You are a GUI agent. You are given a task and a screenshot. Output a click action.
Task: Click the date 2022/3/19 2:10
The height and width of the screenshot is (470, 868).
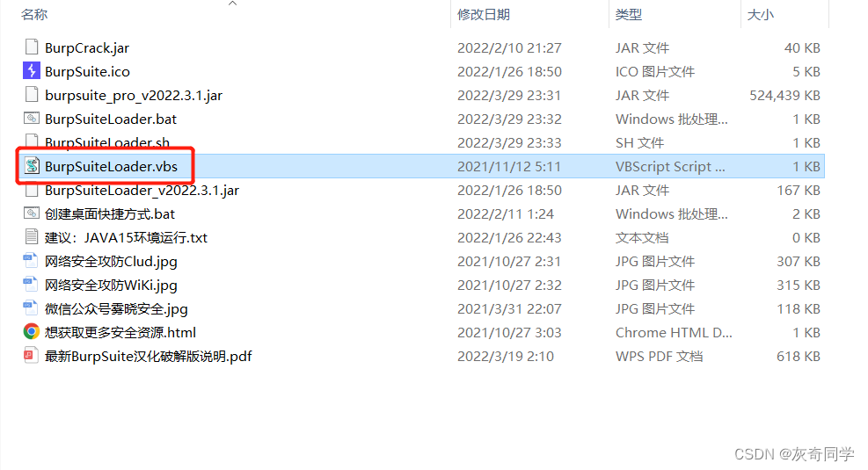click(506, 357)
